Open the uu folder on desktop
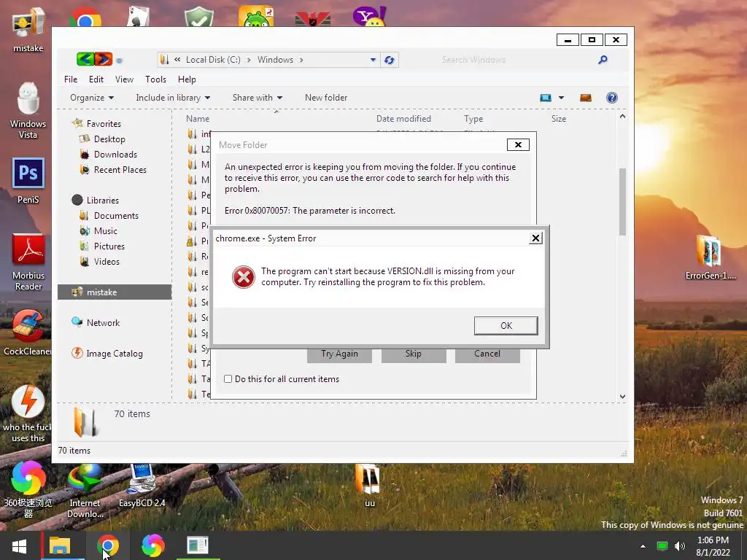This screenshot has width=747, height=560. [x=369, y=486]
